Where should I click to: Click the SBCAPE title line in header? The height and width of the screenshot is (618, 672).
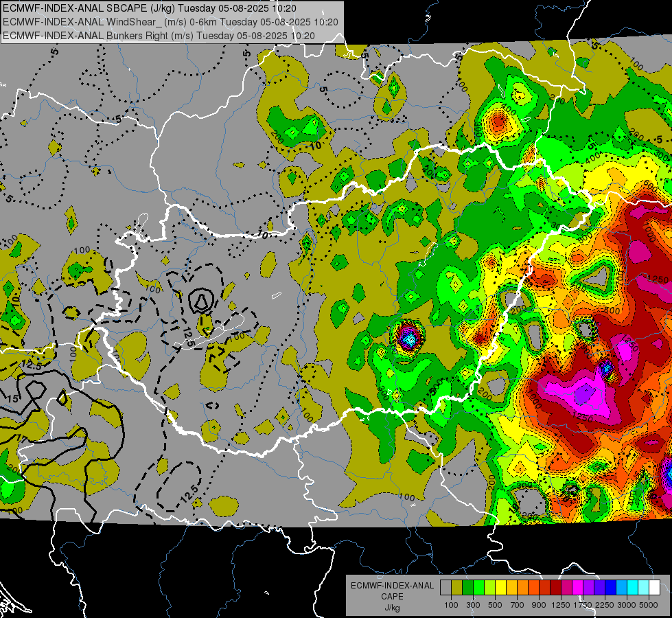[149, 8]
